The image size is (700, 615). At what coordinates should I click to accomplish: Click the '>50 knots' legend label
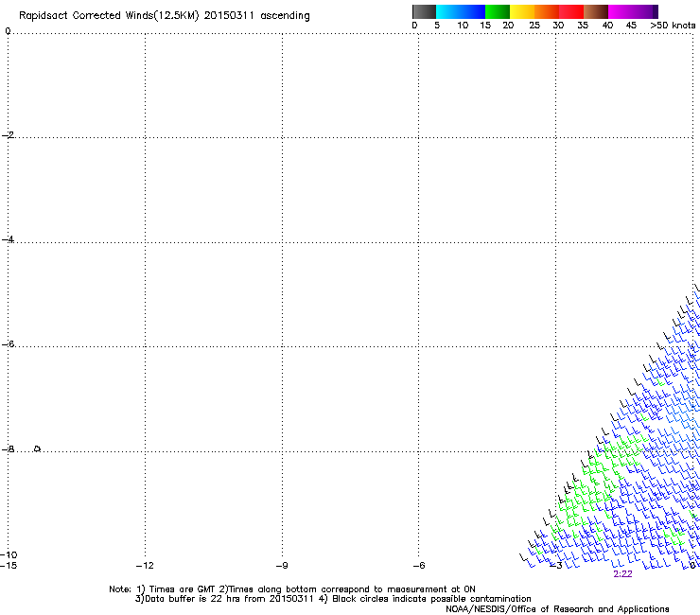(x=673, y=26)
